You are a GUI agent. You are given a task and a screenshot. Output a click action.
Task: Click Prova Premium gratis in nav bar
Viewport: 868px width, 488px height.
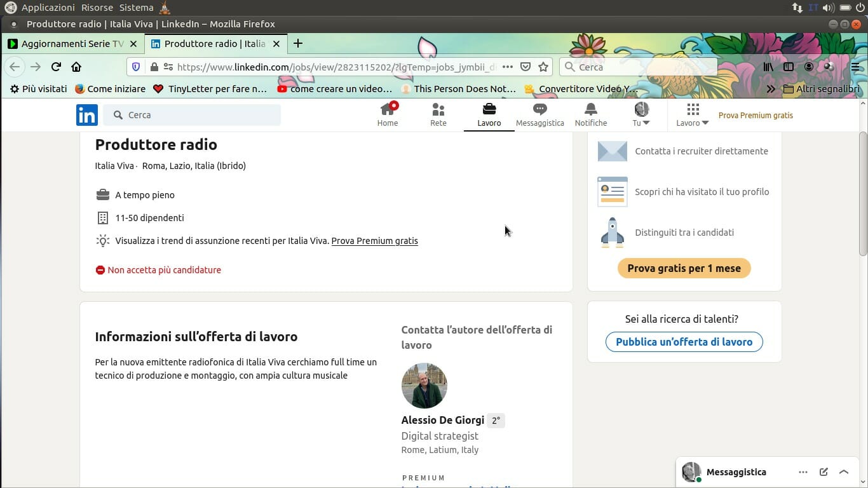point(756,115)
